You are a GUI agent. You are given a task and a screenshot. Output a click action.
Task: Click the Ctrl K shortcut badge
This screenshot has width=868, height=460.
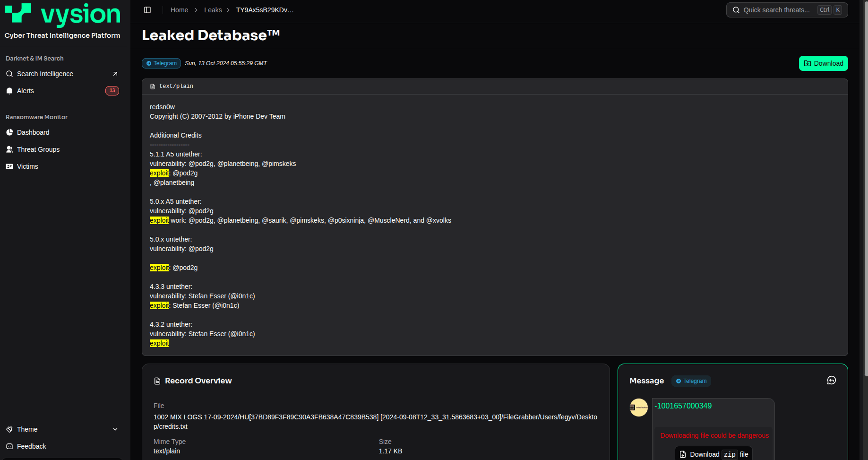[830, 10]
